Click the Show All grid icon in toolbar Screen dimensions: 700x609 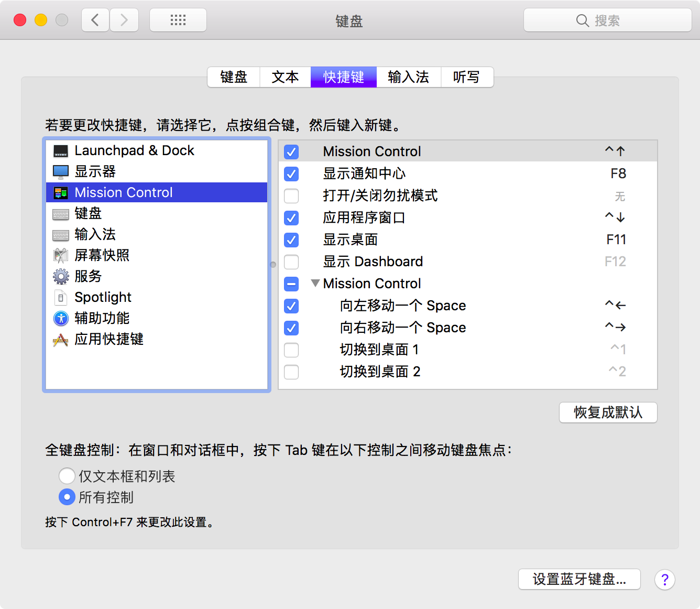(x=178, y=19)
